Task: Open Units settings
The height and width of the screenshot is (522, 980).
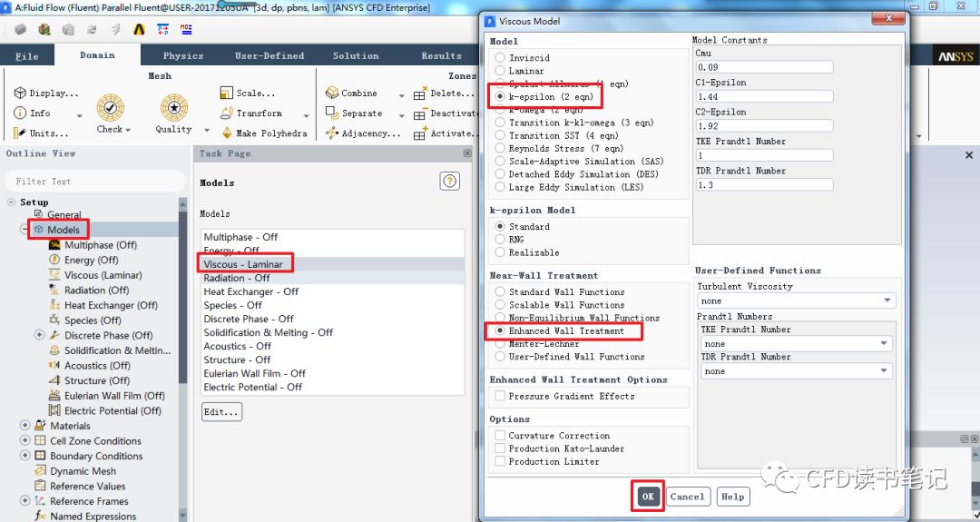Action: pyautogui.click(x=41, y=133)
